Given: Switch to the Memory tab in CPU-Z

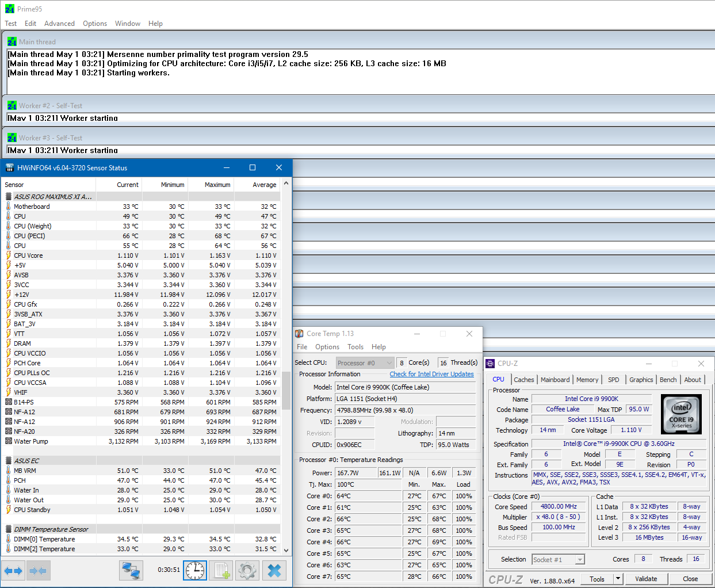Looking at the screenshot, I should [x=587, y=380].
